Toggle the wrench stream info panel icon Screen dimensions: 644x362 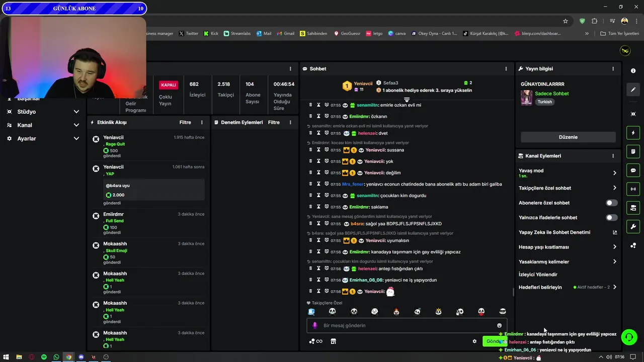tap(633, 226)
